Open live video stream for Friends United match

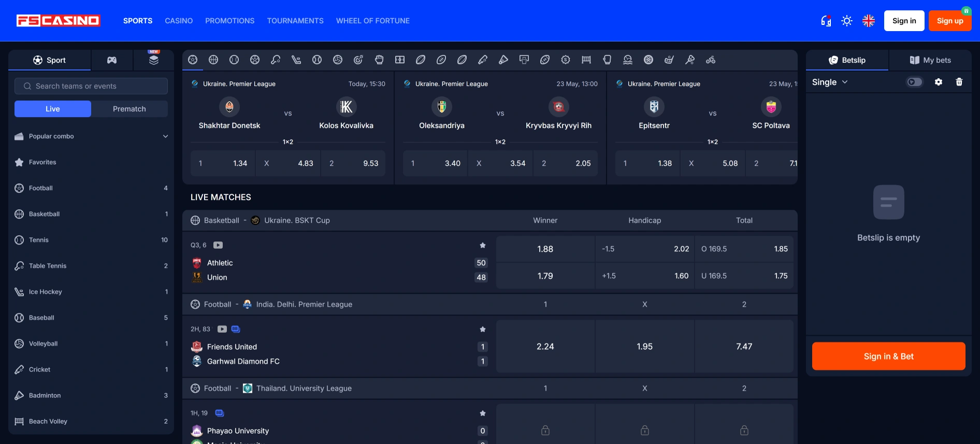[x=222, y=329]
